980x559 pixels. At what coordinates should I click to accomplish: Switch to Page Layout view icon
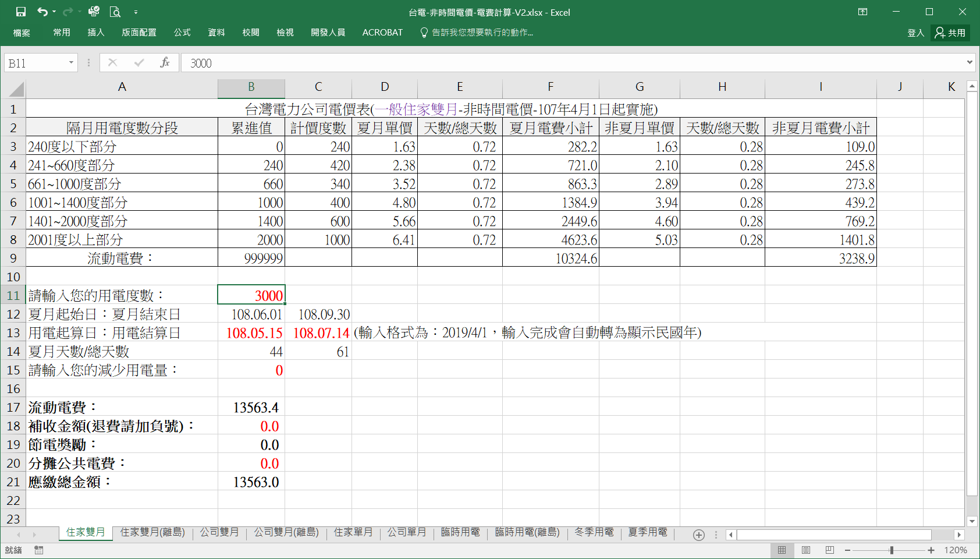coord(806,550)
